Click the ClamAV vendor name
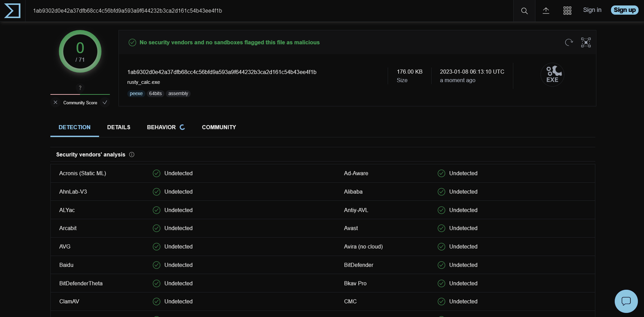 [x=69, y=301]
